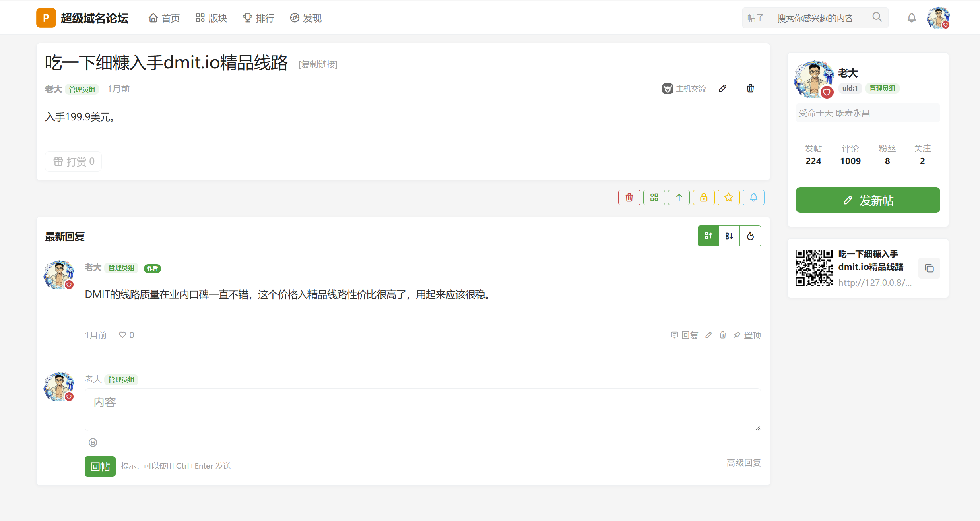Screen dimensions: 980x521
Task: Edit the post with pencil icon beside 主机交流
Action: (723, 88)
